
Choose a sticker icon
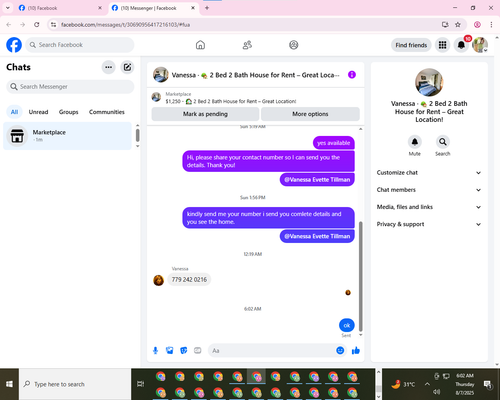coord(184,351)
